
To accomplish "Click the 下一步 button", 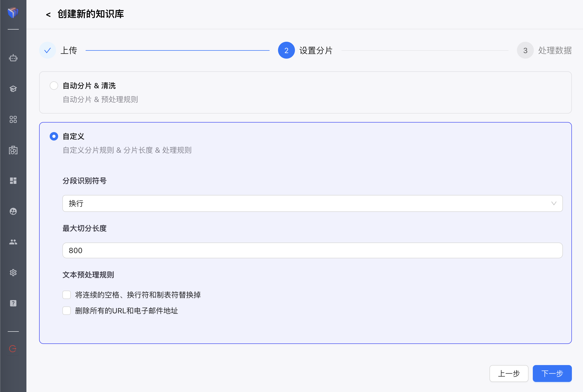I will pos(552,374).
